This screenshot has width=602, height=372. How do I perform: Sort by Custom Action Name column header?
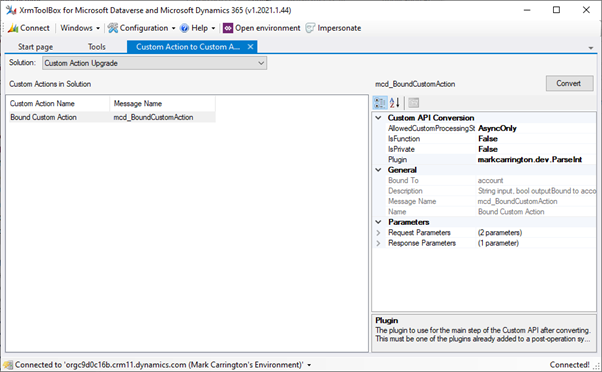[x=59, y=104]
